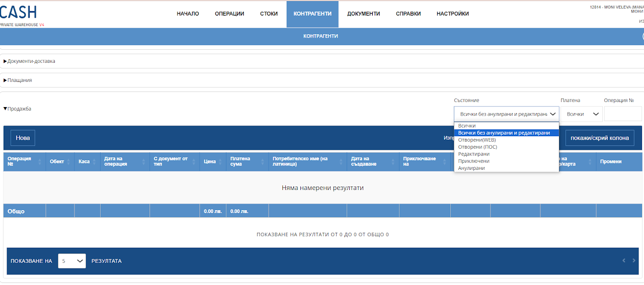Open the НАЧАЛО menu item
644x285 pixels.
[188, 14]
